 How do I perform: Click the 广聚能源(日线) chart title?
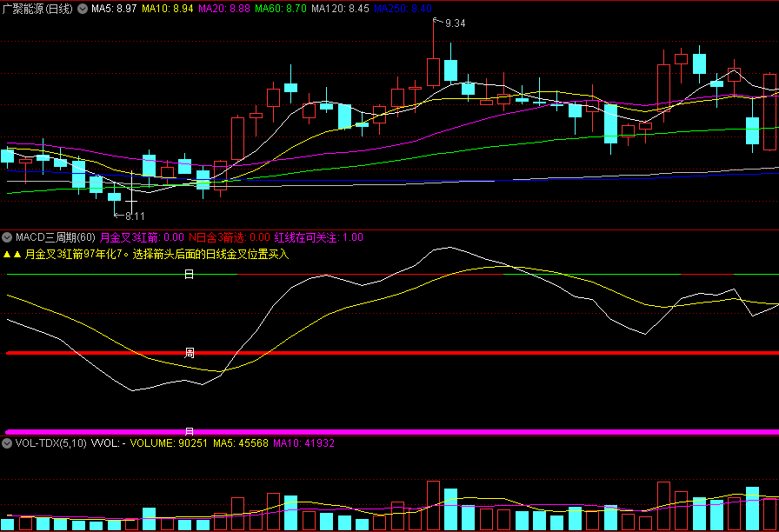(37, 9)
